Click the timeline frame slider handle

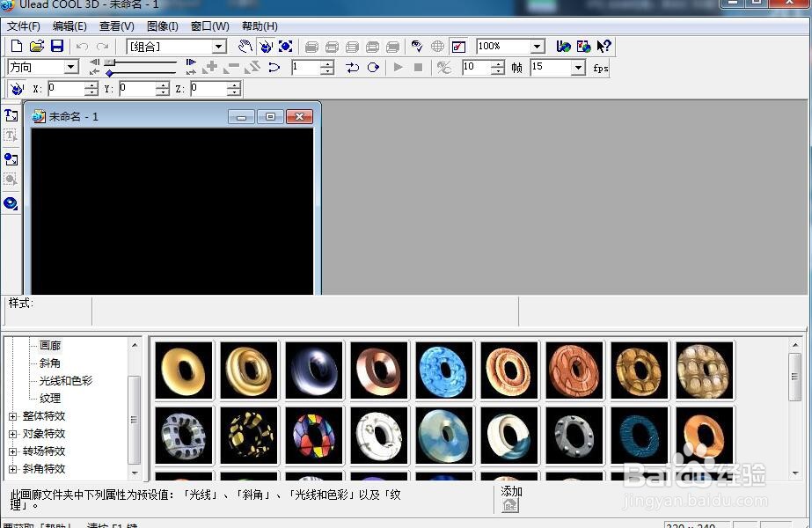[109, 62]
